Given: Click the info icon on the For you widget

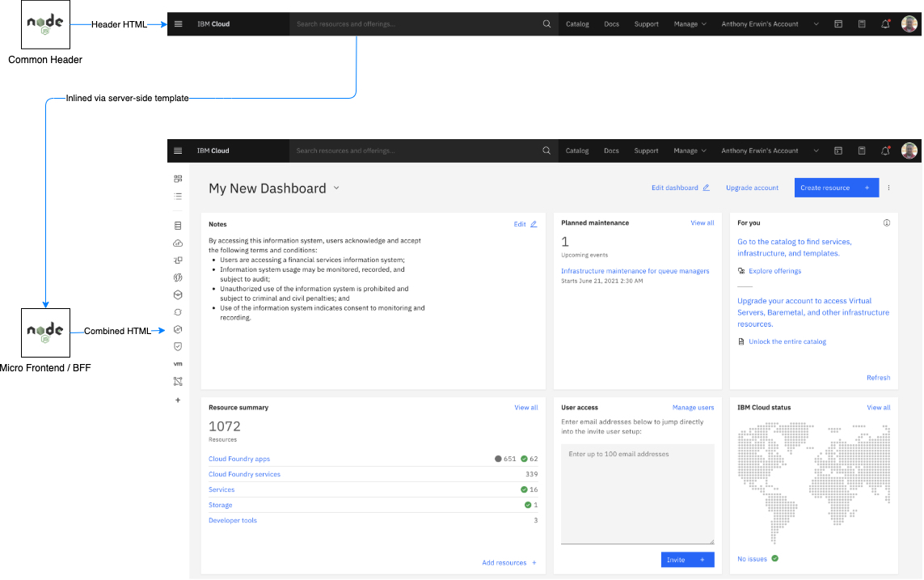Looking at the screenshot, I should (x=886, y=223).
